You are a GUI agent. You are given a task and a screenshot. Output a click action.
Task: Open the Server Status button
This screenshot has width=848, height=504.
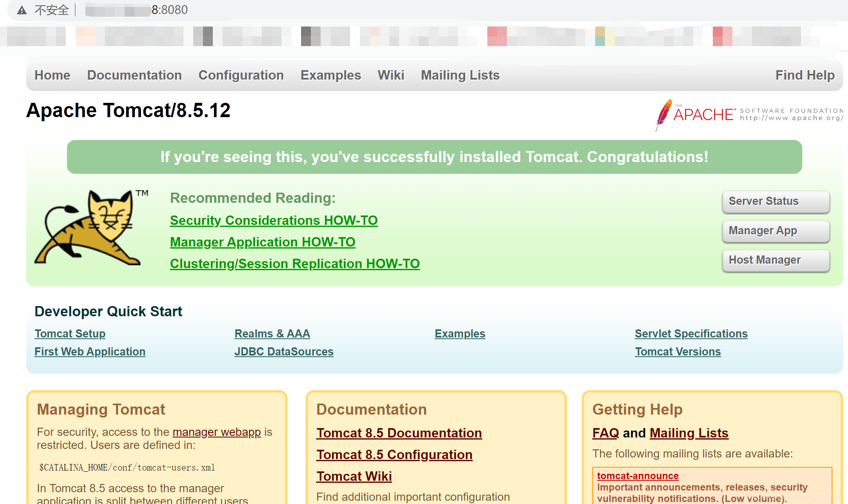point(775,201)
